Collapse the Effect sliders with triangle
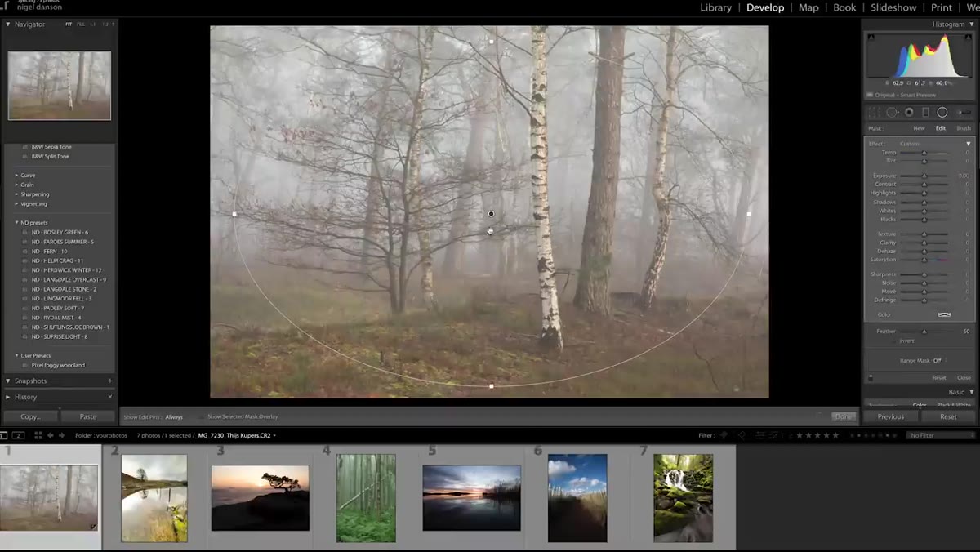The width and height of the screenshot is (980, 552). pos(969,144)
